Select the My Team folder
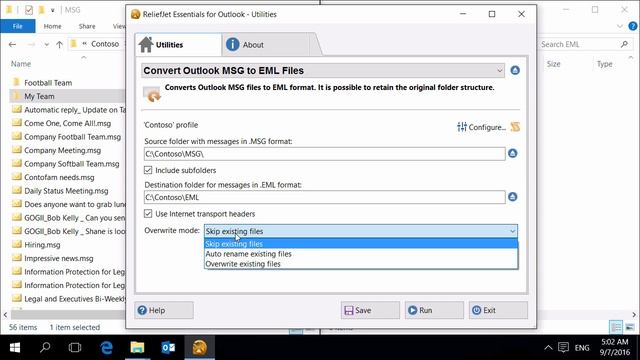640x360 pixels. [x=39, y=96]
